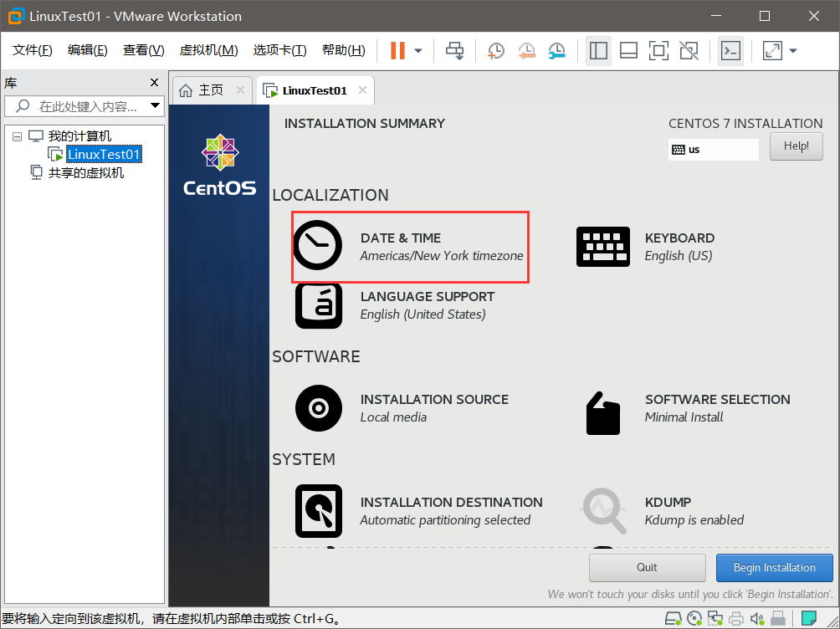Open the stretch display dropdown arrow
The height and width of the screenshot is (629, 840).
tap(793, 51)
